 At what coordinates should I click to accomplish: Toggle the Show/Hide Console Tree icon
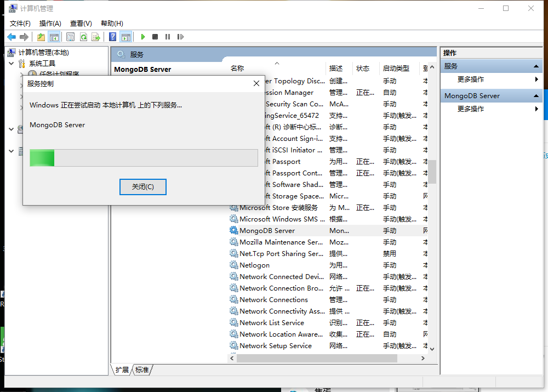tap(54, 37)
